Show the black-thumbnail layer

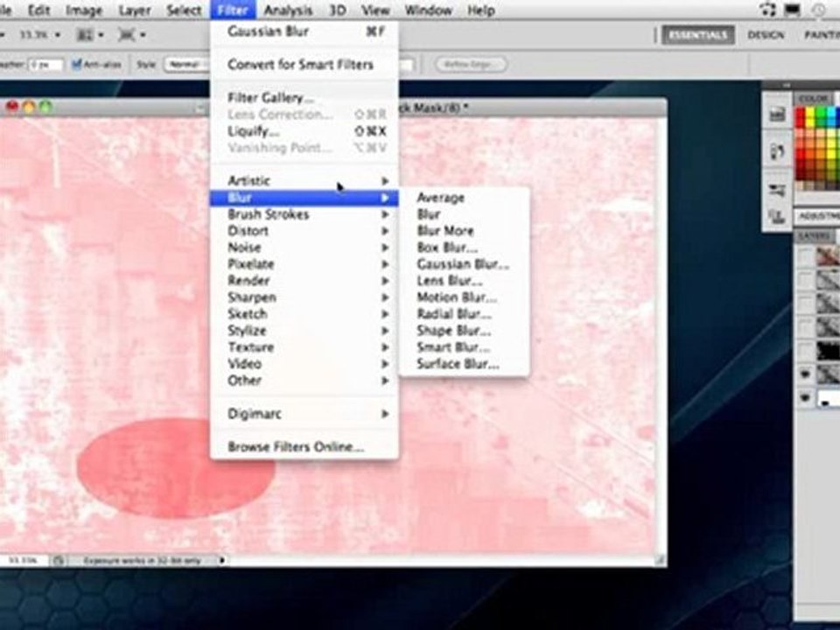coord(805,352)
